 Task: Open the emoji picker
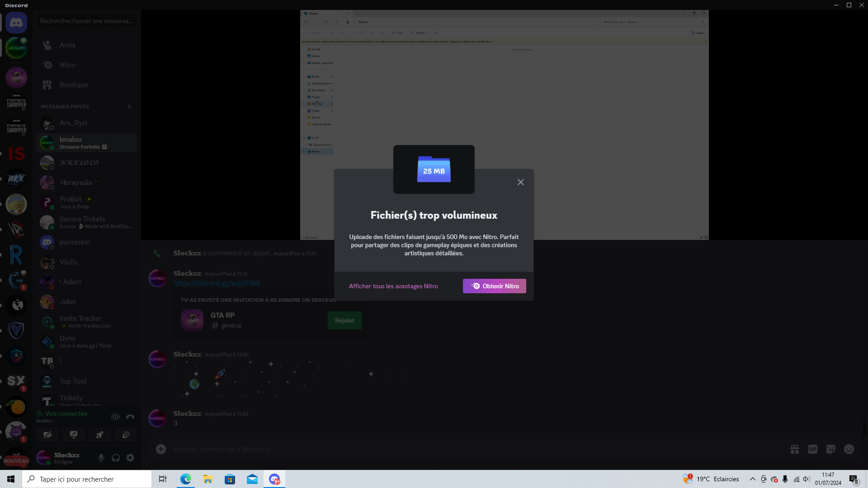click(x=849, y=449)
